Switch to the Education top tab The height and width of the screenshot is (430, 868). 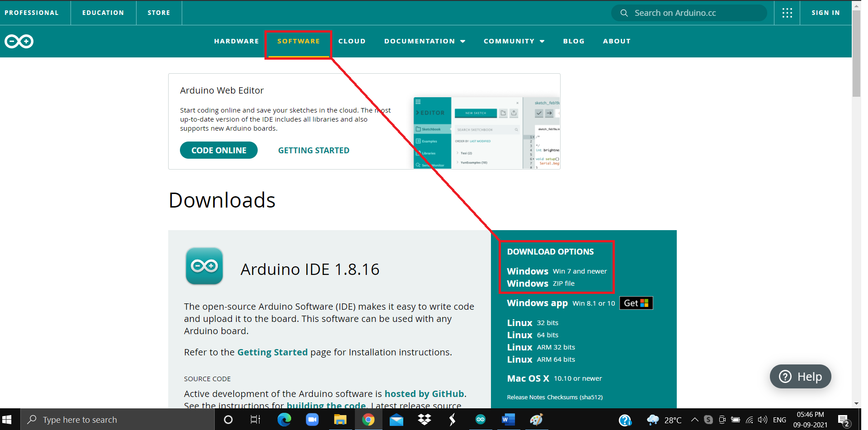pyautogui.click(x=103, y=13)
